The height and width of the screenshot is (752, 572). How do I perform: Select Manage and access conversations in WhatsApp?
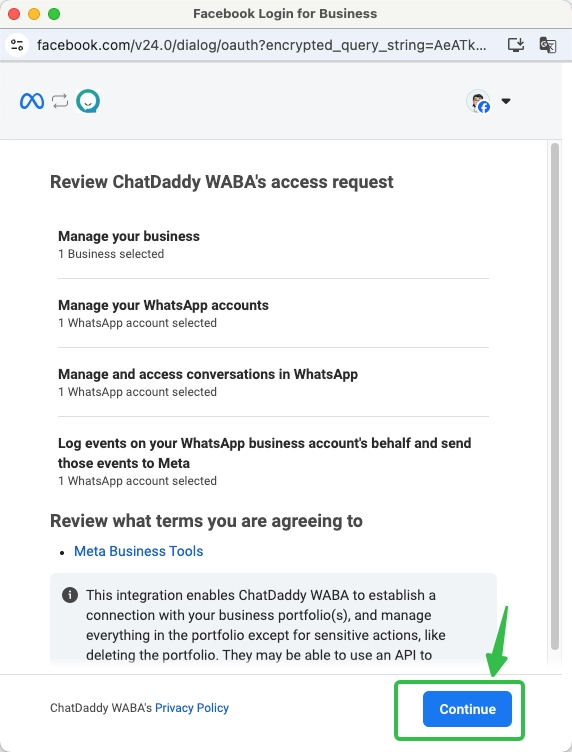[273, 382]
